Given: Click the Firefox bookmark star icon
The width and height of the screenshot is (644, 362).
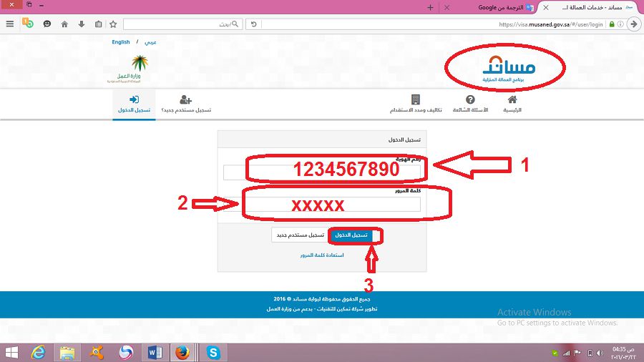Looking at the screenshot, I should pos(112,24).
